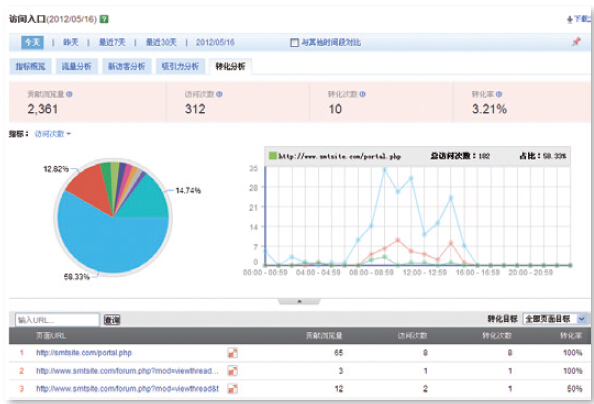594x404 pixels.
Task: Click info icon next to 转化率 metric
Action: click(499, 94)
